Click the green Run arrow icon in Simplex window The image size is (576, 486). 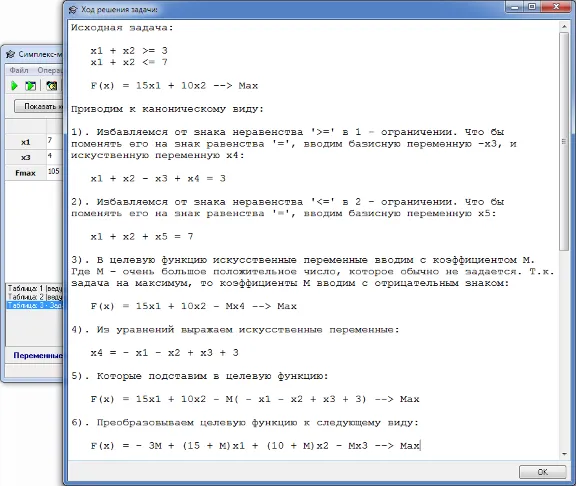pyautogui.click(x=14, y=86)
